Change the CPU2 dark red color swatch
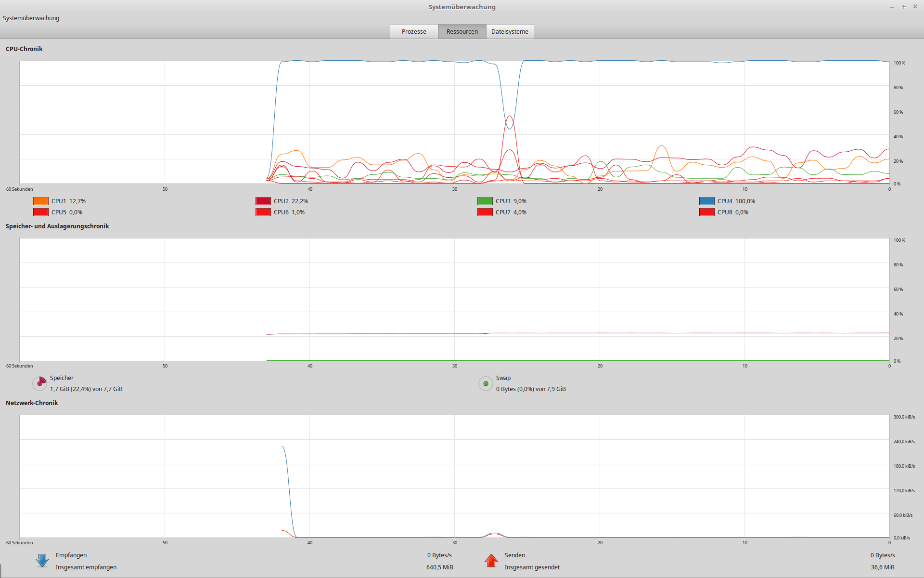 [x=263, y=201]
